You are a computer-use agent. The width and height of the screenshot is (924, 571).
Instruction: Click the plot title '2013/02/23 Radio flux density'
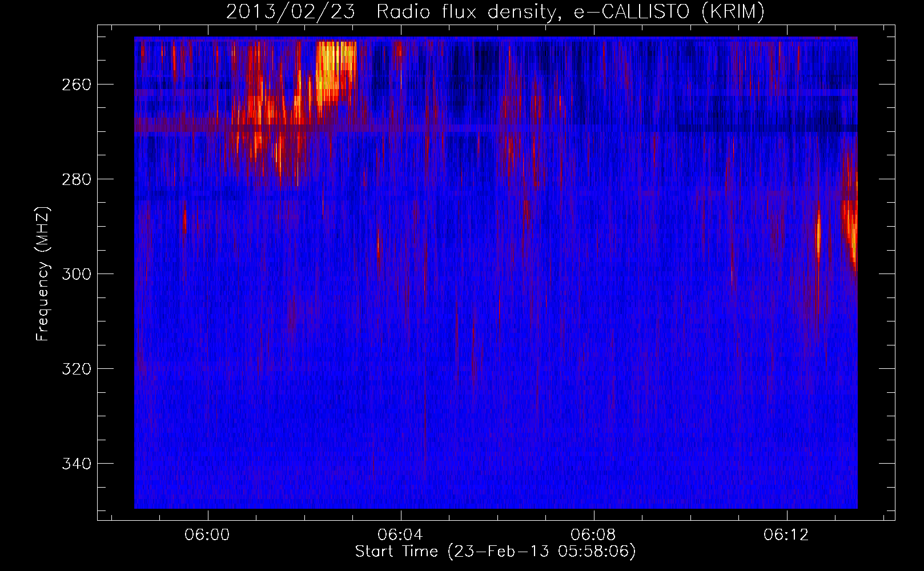click(495, 12)
